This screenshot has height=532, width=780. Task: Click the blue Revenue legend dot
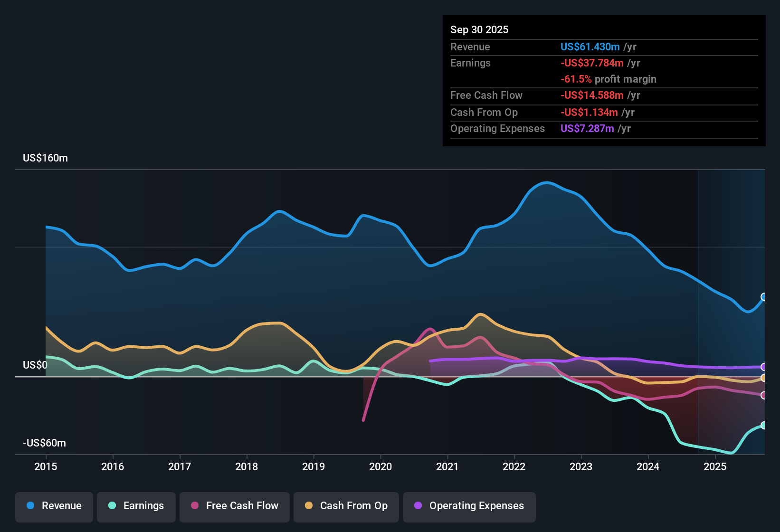tap(30, 506)
